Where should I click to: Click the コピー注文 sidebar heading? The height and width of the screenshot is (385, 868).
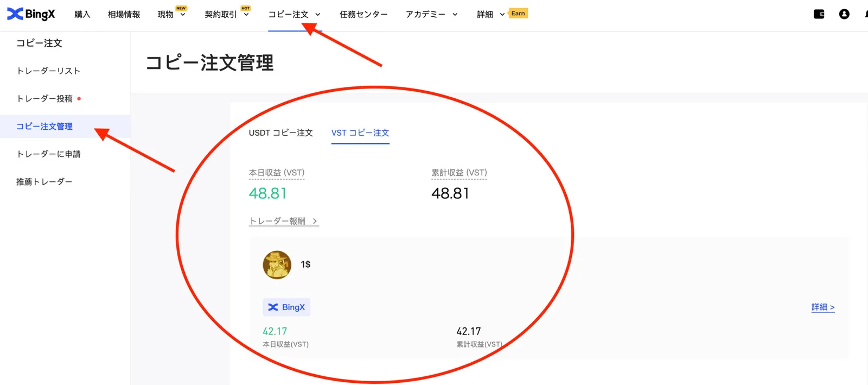pos(39,43)
